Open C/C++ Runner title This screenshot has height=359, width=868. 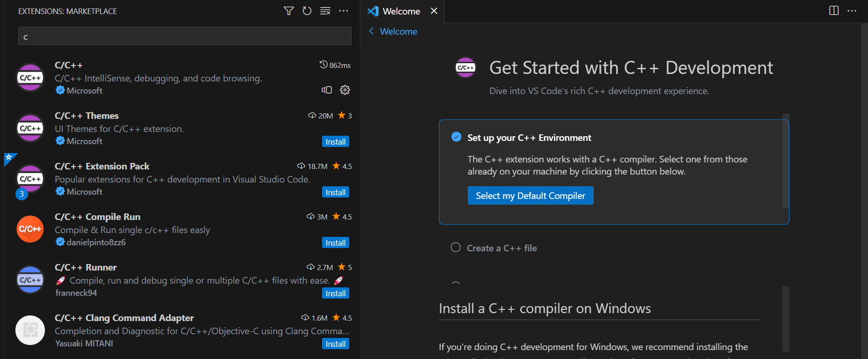coord(86,267)
